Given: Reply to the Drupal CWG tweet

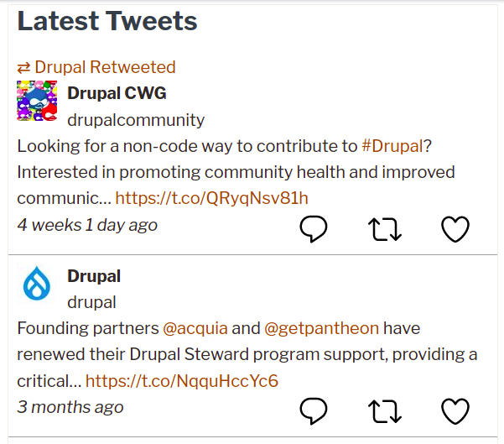Looking at the screenshot, I should [x=313, y=228].
